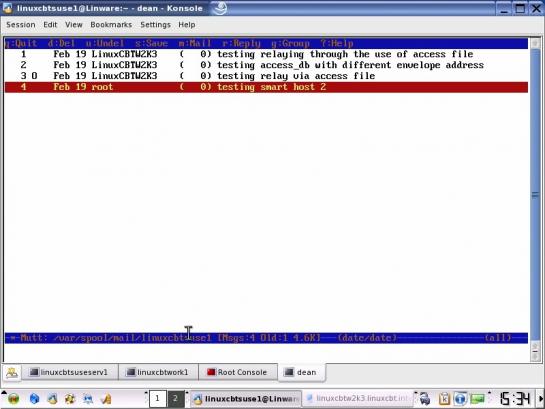
Task: Open the Session menu
Action: click(21, 25)
